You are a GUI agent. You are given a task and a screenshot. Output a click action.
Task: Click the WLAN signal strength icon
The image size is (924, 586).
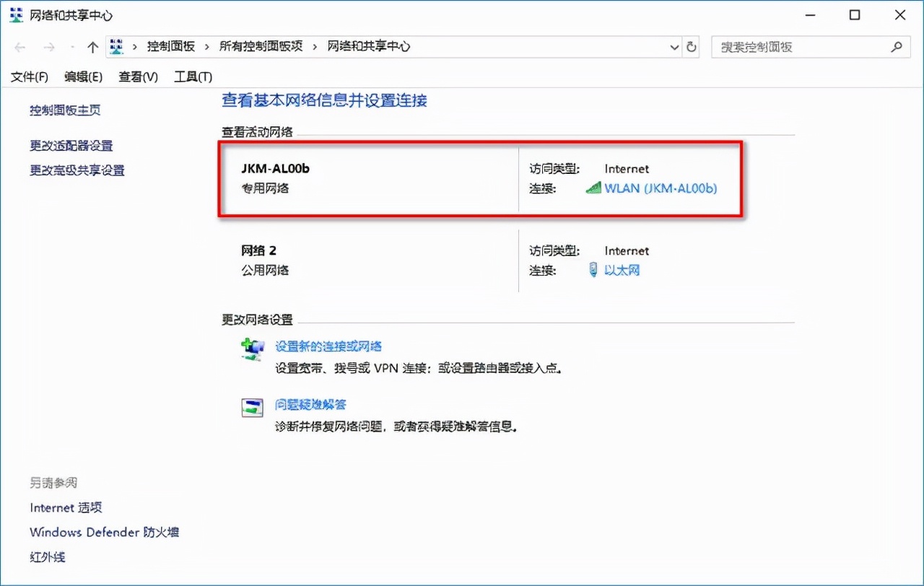pos(593,188)
